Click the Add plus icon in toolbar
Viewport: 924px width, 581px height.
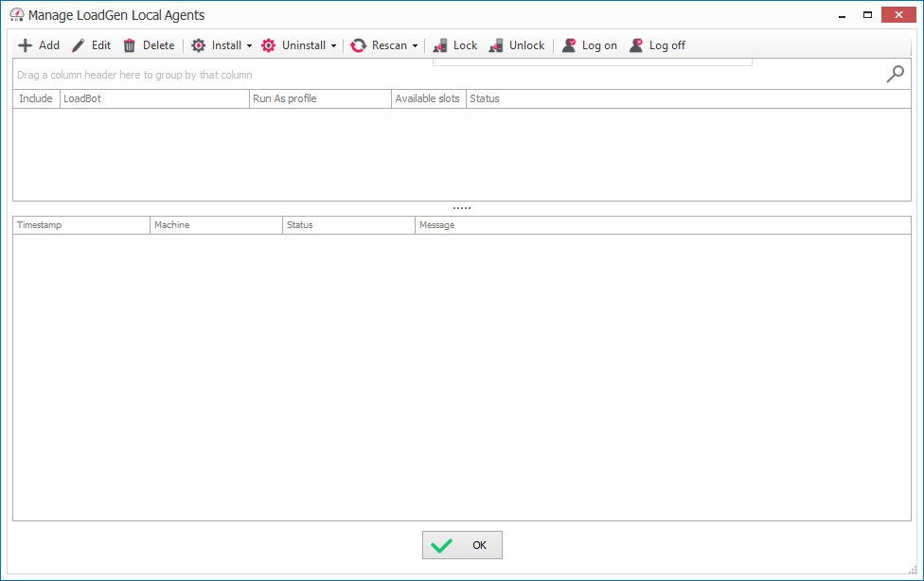click(26, 45)
